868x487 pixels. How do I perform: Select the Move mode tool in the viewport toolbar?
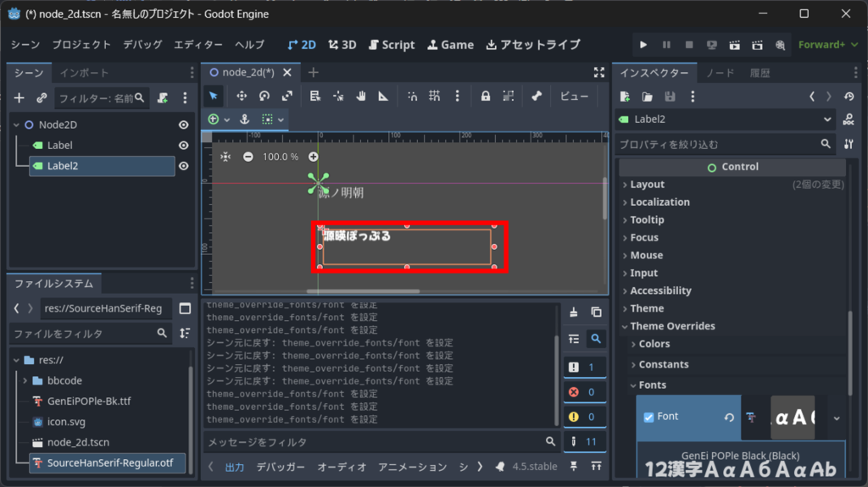tap(242, 97)
